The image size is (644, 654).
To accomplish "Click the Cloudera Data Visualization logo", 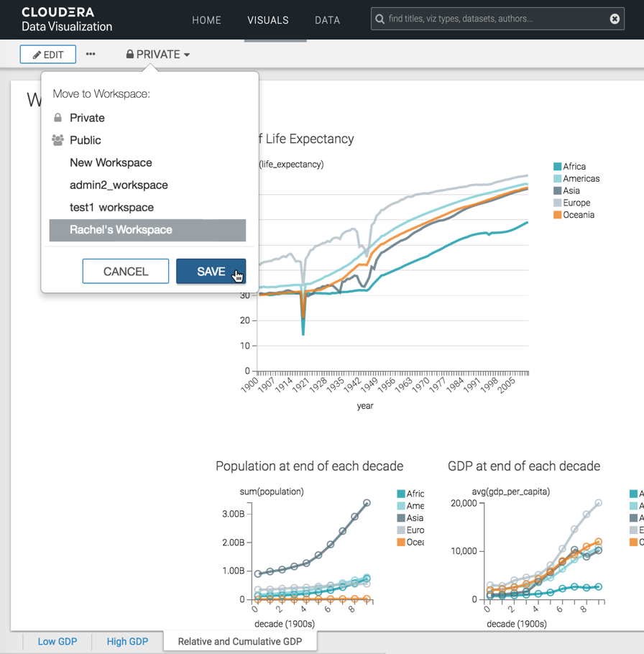I will (67, 19).
